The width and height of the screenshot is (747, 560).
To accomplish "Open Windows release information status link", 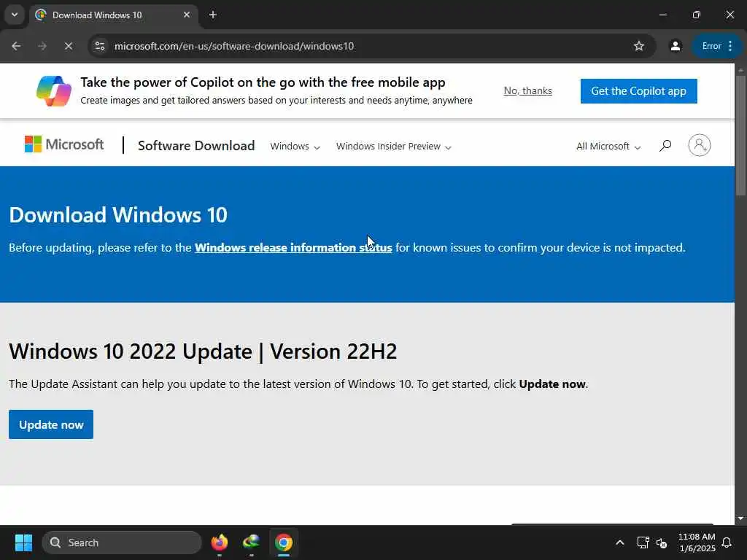I will pyautogui.click(x=293, y=248).
